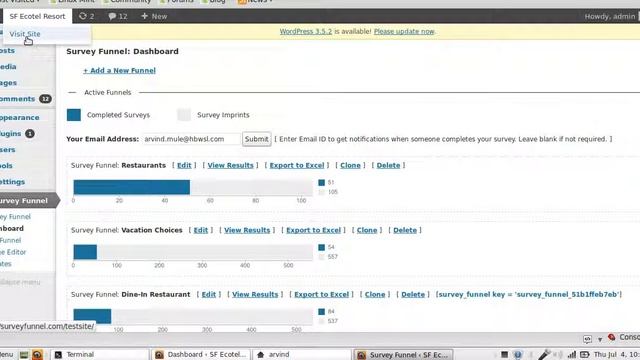This screenshot has width=640, height=360.
Task: Click the Terminal icon in taskbar entry
Action: click(58, 355)
